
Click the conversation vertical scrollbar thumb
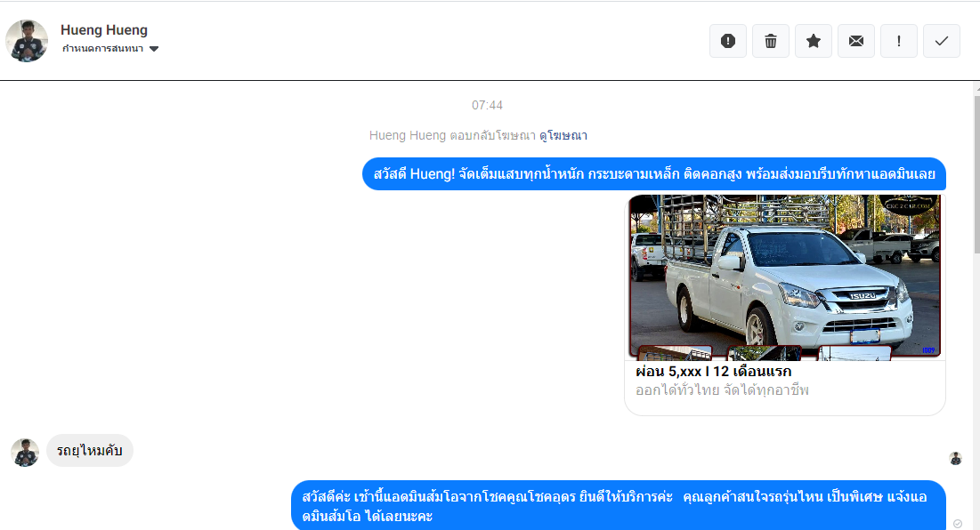976,175
